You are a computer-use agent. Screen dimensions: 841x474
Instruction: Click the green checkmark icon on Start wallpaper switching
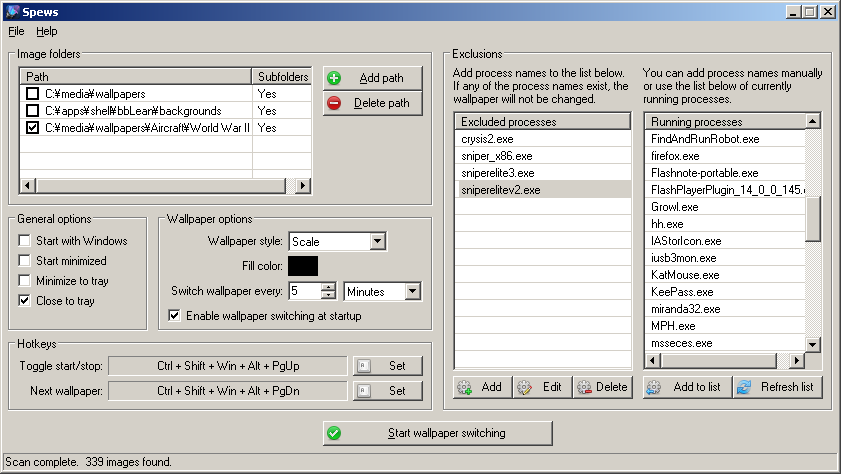[334, 433]
